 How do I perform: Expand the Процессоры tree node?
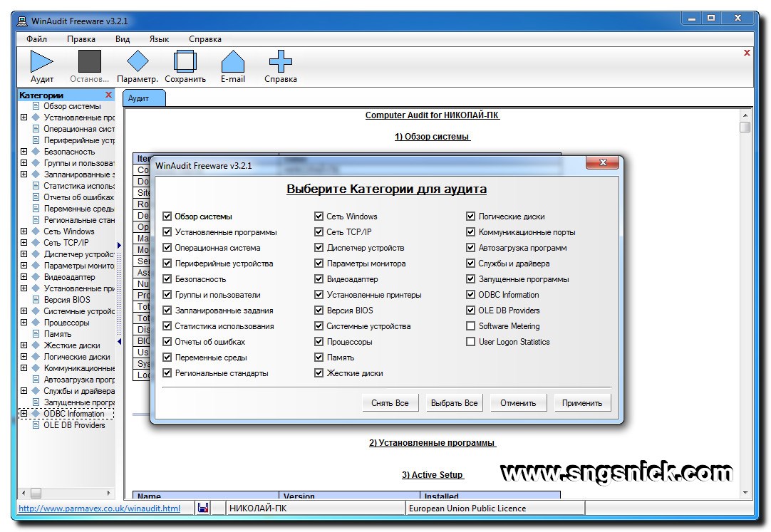tap(24, 322)
